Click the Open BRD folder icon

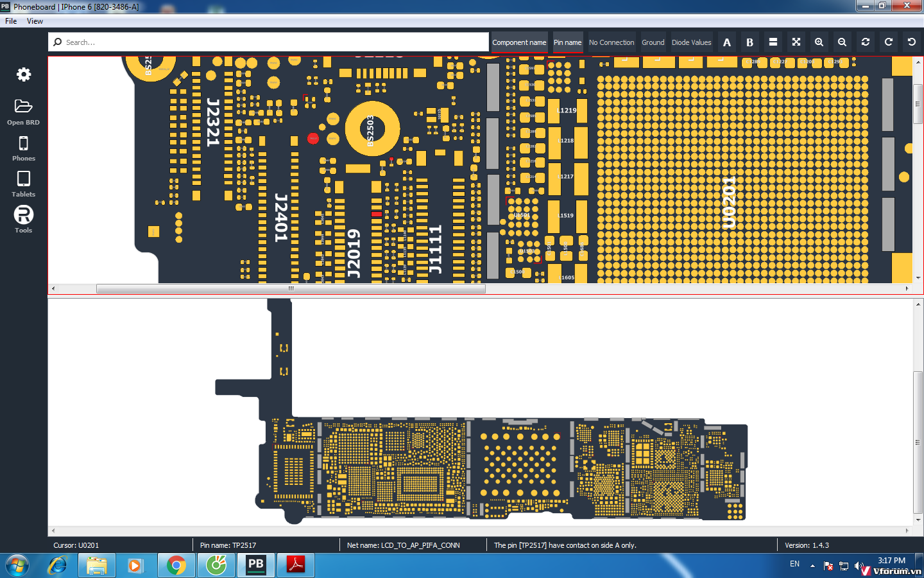(24, 106)
